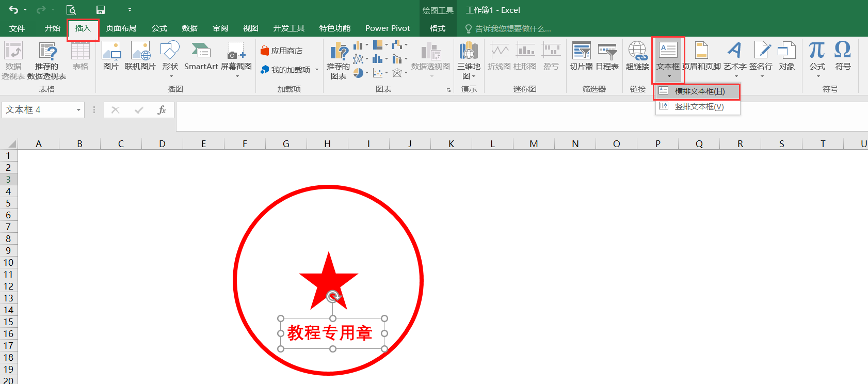
Task: Insert a 日程表 timeline
Action: [x=607, y=56]
